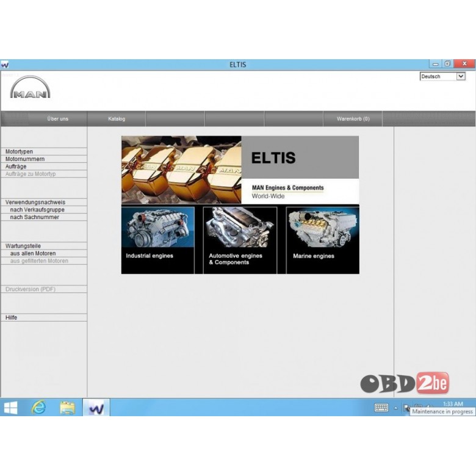476x476 pixels.
Task: Click MAN Engines & Components heading
Action: (288, 187)
